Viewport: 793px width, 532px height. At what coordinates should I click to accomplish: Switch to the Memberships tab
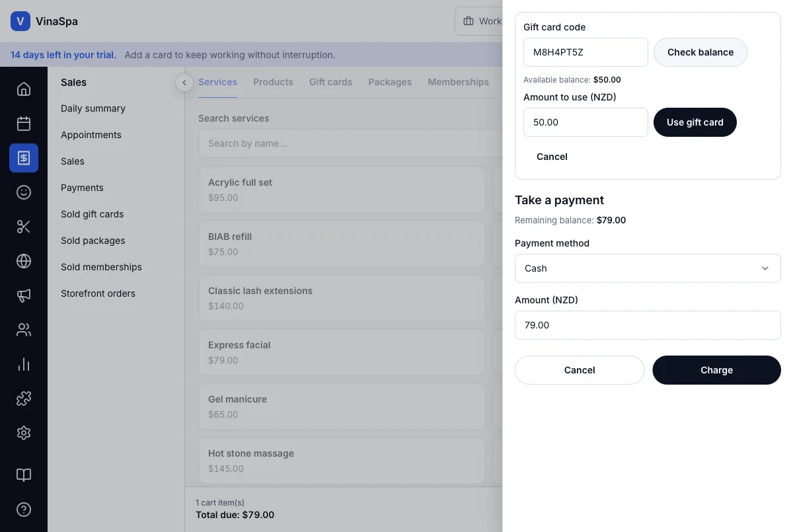tap(458, 82)
